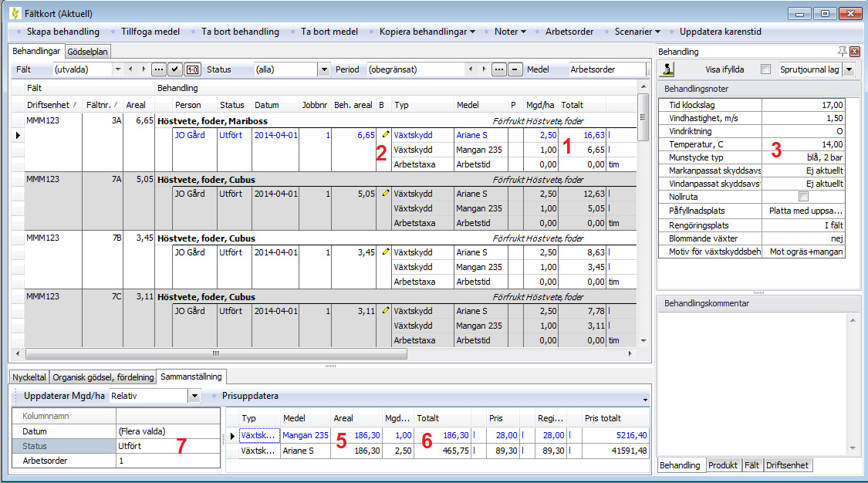Switch to the Driftsenhet tab in Behandling panel
This screenshot has width=868, height=483.
(787, 465)
